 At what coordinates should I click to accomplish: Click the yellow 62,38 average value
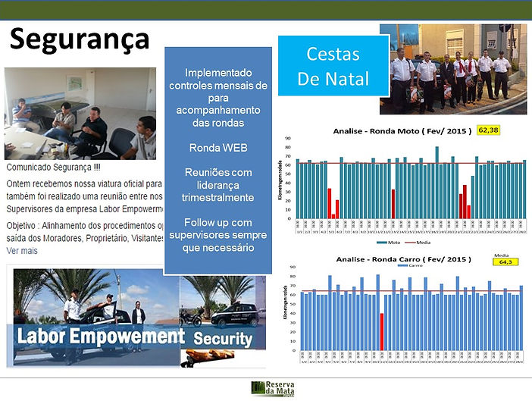tap(488, 130)
